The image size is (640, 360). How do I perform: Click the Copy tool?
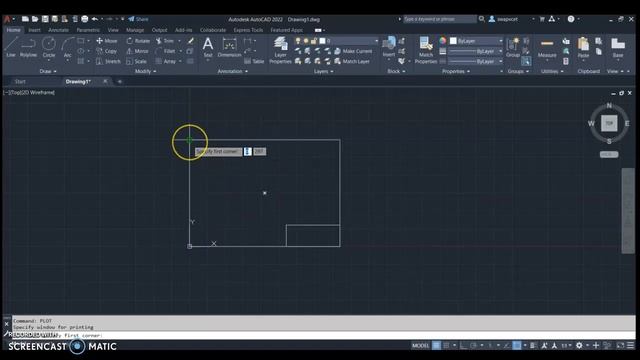pos(107,51)
